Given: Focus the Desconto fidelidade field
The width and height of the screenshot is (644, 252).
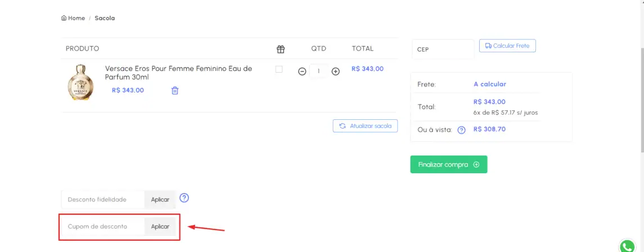Looking at the screenshot, I should [103, 200].
